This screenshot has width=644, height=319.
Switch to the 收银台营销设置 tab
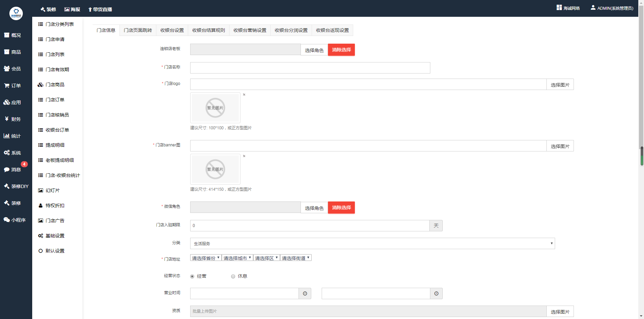[250, 30]
